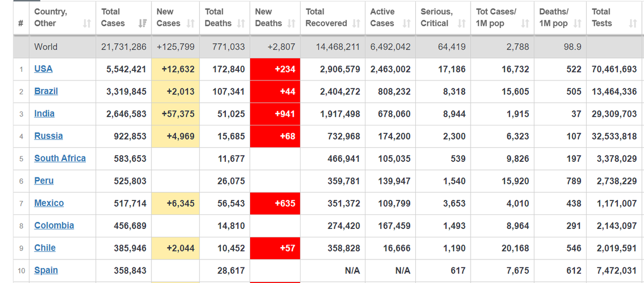Click Colombia total cases 456,689
The width and height of the screenshot is (644, 283).
point(130,226)
